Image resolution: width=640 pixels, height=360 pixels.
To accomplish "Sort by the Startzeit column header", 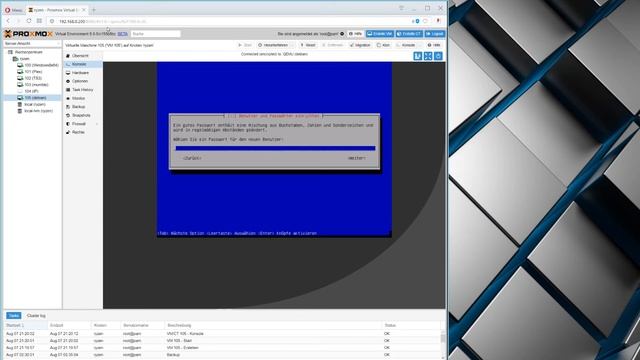I will [x=25, y=325].
